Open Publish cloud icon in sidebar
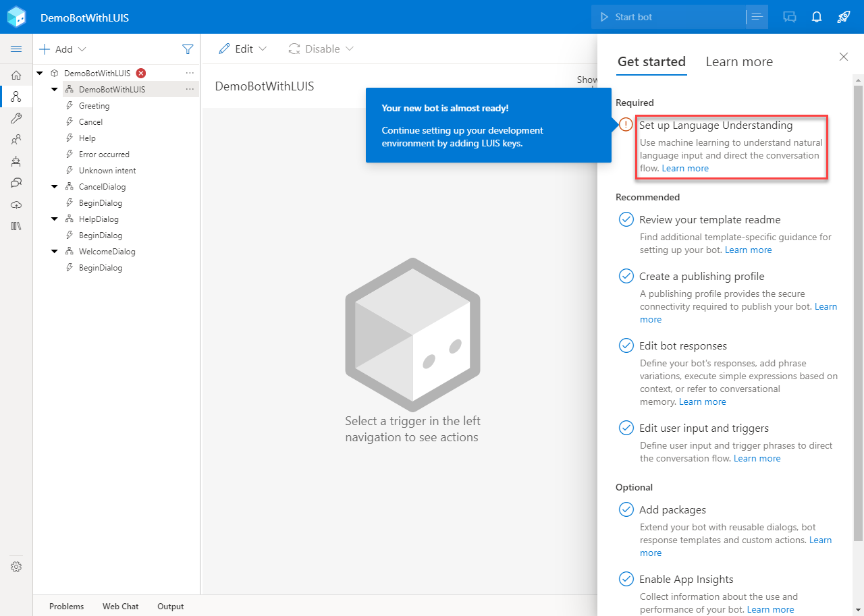Viewport: 864px width, 616px height. pos(16,204)
